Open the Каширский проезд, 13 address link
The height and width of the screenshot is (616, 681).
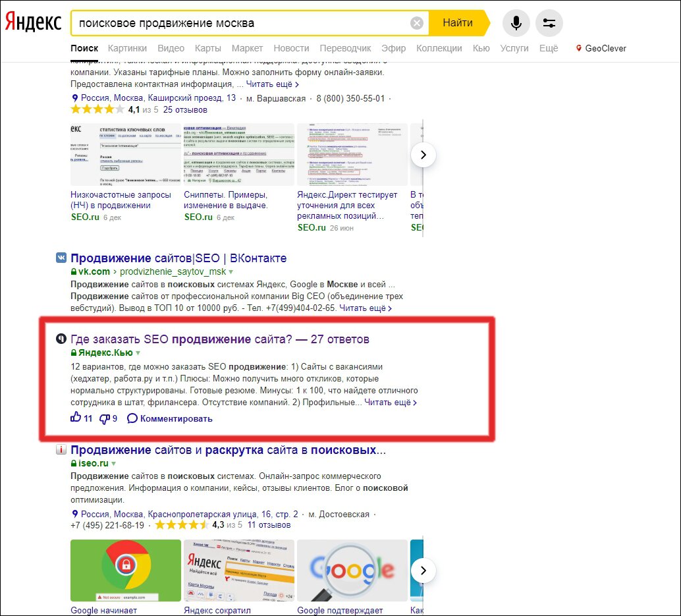tap(158, 98)
